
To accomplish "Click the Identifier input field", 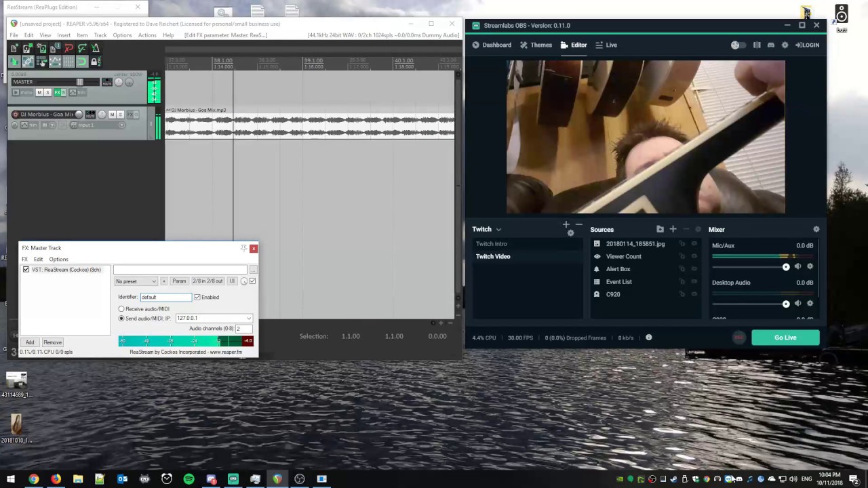I will (166, 297).
